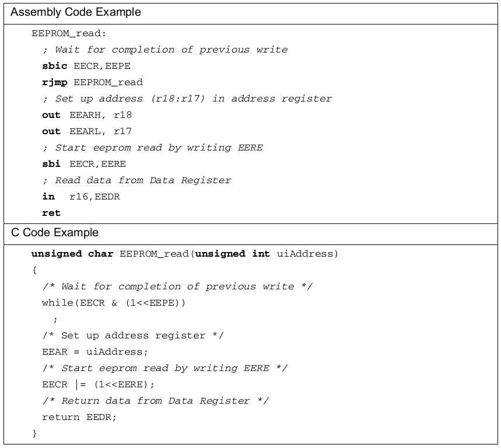Click the "Set up address (r18:r17)" comment

tap(187, 99)
